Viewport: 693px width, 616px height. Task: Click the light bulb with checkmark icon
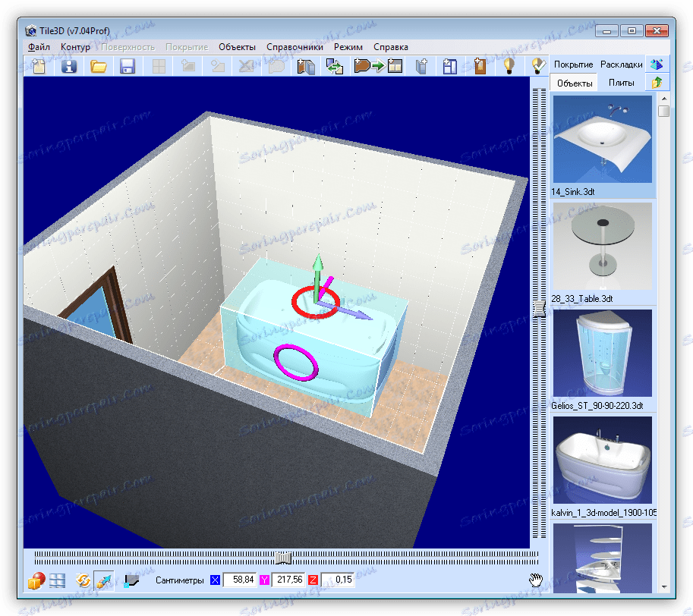(538, 66)
